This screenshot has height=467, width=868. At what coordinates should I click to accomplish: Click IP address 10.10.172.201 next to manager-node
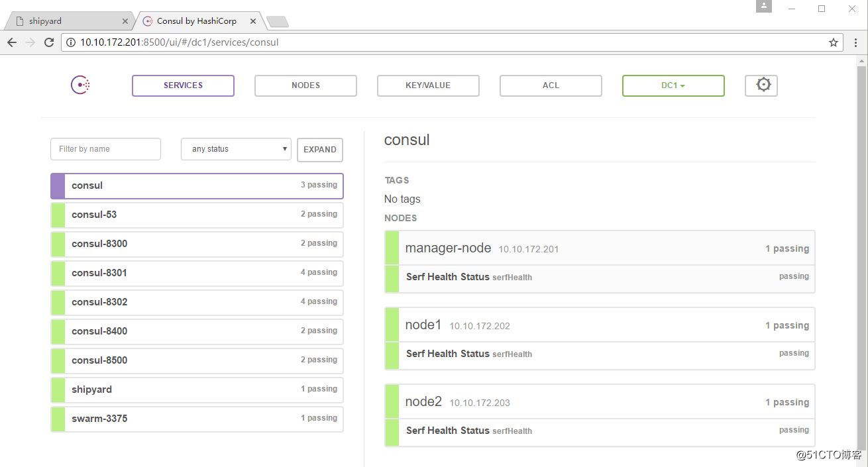pos(529,250)
